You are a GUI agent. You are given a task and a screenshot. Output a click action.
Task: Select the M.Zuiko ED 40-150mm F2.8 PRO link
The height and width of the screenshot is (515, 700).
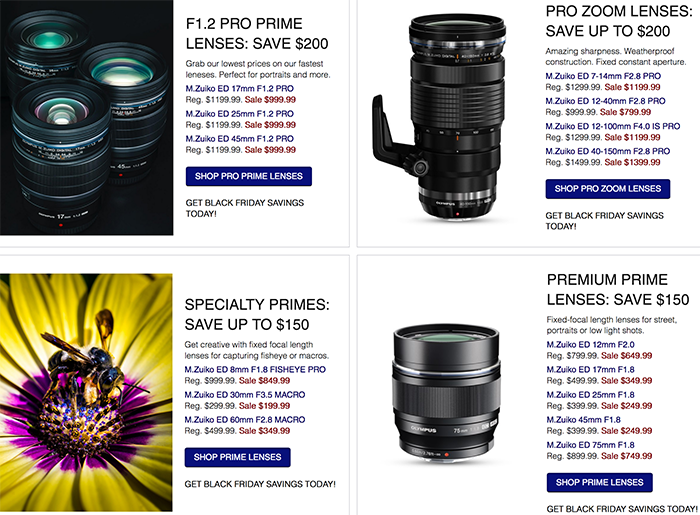(607, 151)
